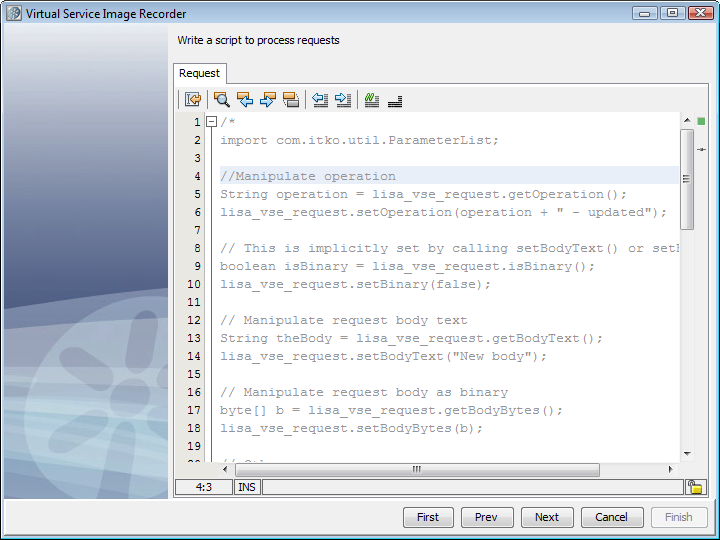This screenshot has height=540, width=720.
Task: Cancel the recorder wizard
Action: (612, 518)
